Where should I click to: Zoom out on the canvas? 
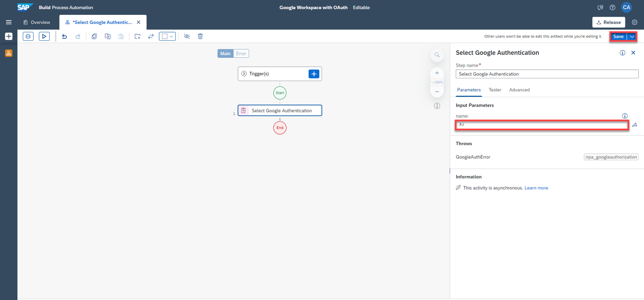437,92
